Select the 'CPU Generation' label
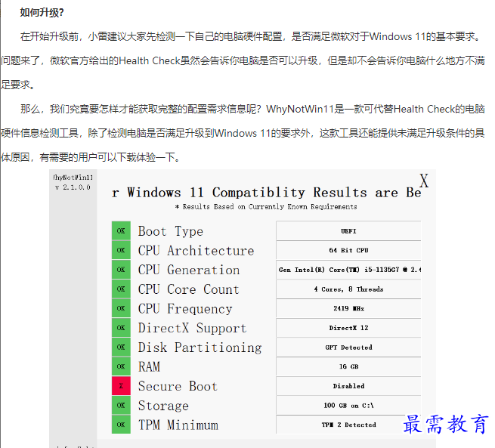 [x=189, y=270]
